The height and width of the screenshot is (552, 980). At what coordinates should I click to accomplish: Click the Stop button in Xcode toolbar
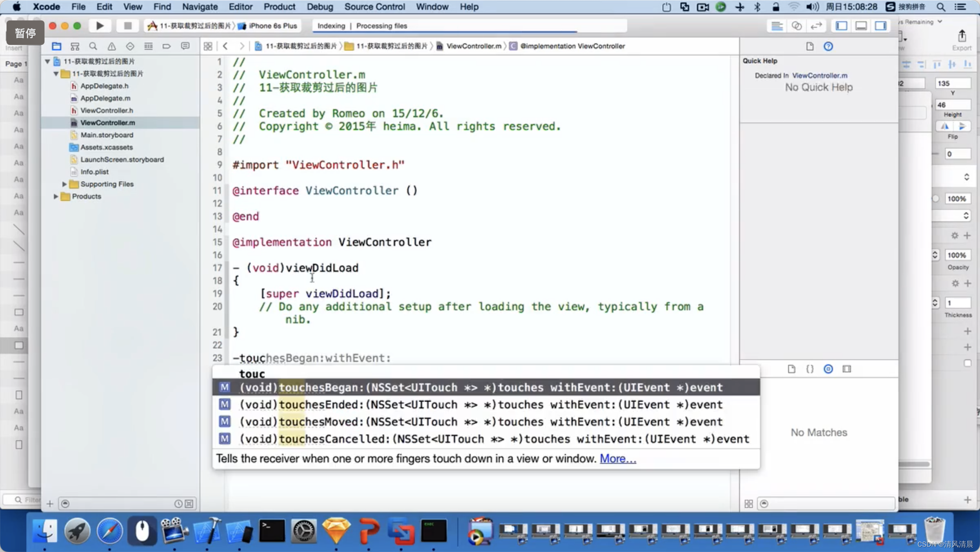(x=127, y=26)
